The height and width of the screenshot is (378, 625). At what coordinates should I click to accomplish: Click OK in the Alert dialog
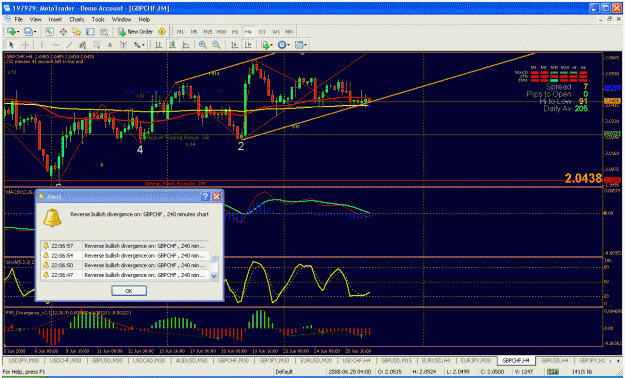(x=129, y=291)
